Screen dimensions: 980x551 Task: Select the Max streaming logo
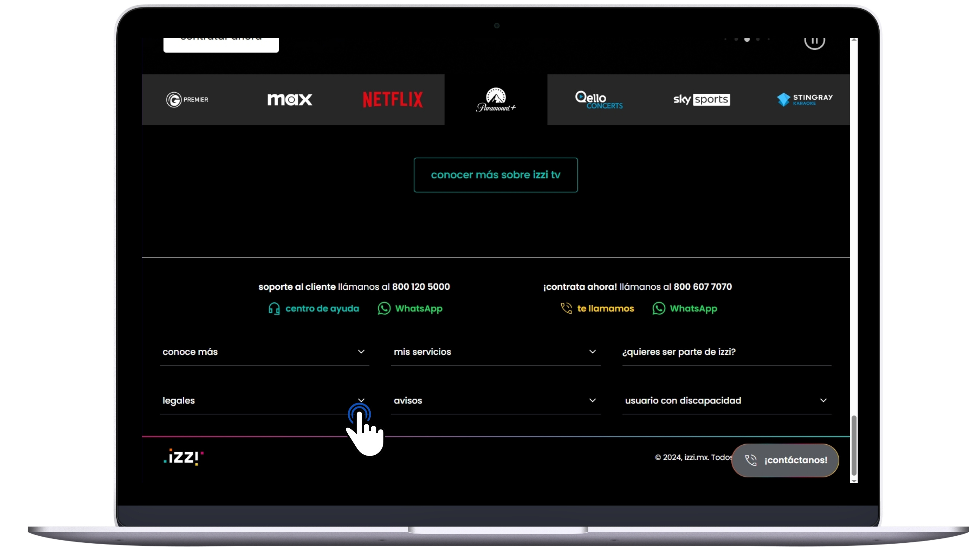point(289,100)
